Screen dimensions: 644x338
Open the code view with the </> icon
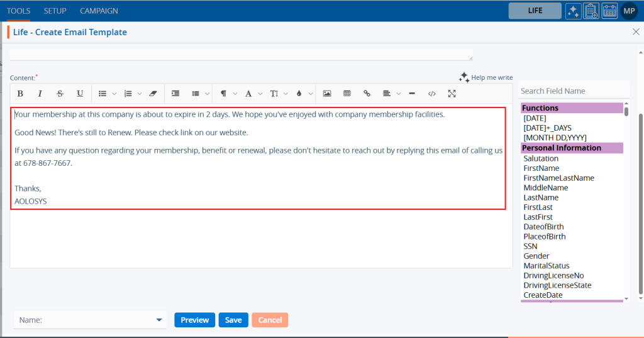431,94
